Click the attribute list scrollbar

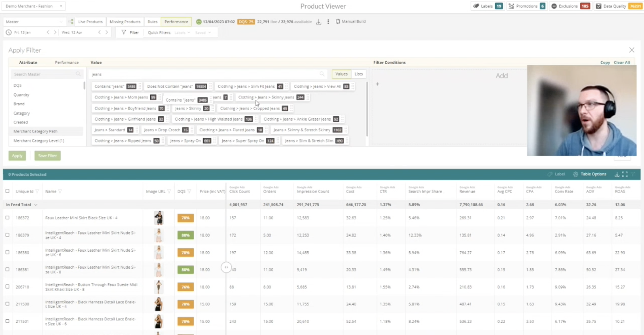click(84, 85)
